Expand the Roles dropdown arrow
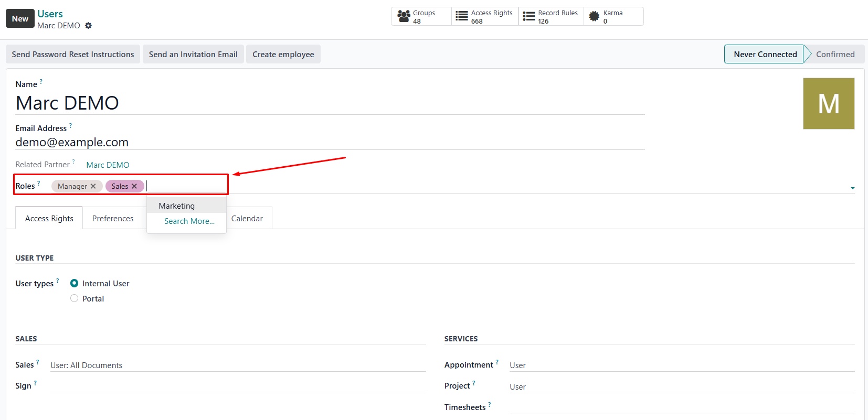The width and height of the screenshot is (868, 420). (852, 188)
